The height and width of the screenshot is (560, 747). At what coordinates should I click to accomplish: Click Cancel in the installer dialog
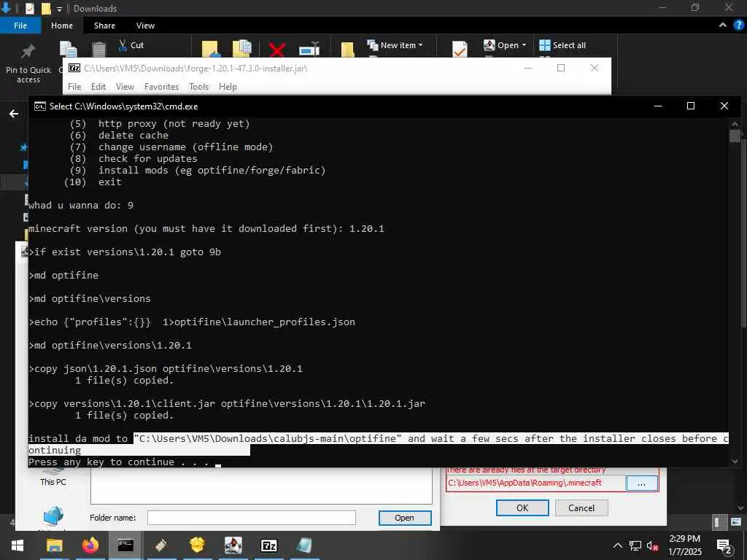point(581,507)
